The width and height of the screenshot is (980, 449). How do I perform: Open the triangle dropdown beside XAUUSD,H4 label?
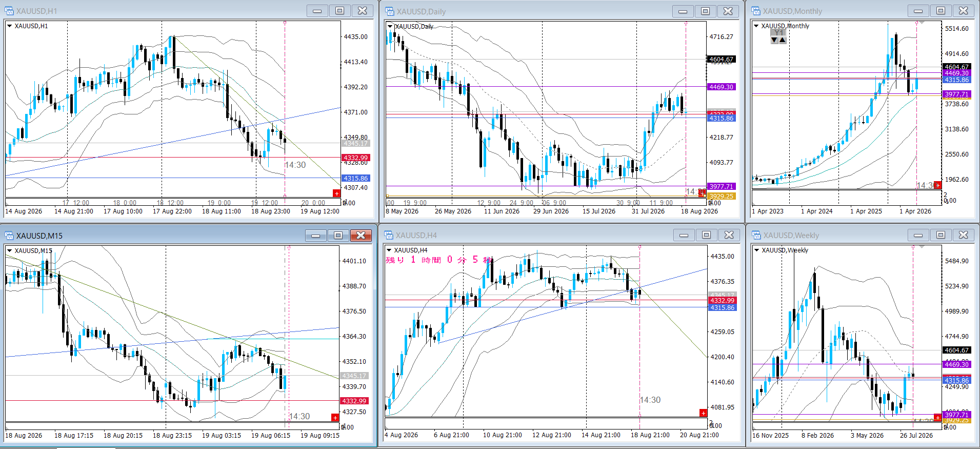(389, 250)
